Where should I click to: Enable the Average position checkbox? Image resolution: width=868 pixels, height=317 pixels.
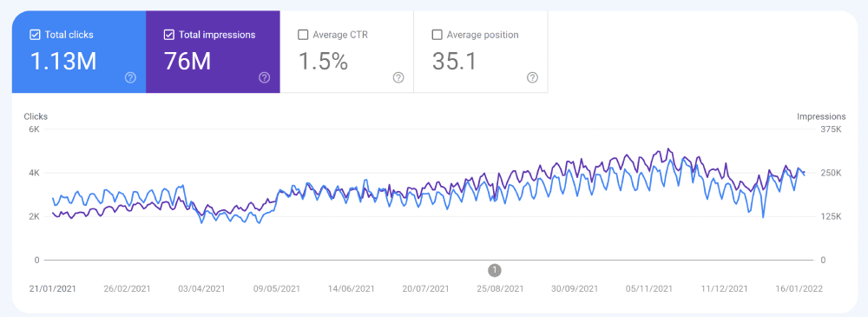[x=437, y=35]
